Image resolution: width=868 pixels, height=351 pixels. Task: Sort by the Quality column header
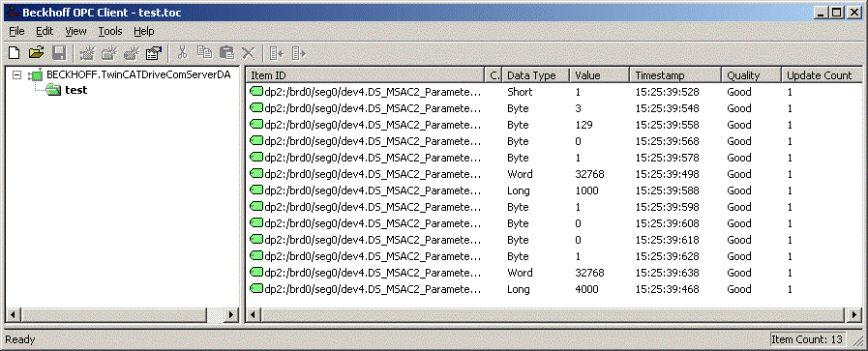[752, 75]
